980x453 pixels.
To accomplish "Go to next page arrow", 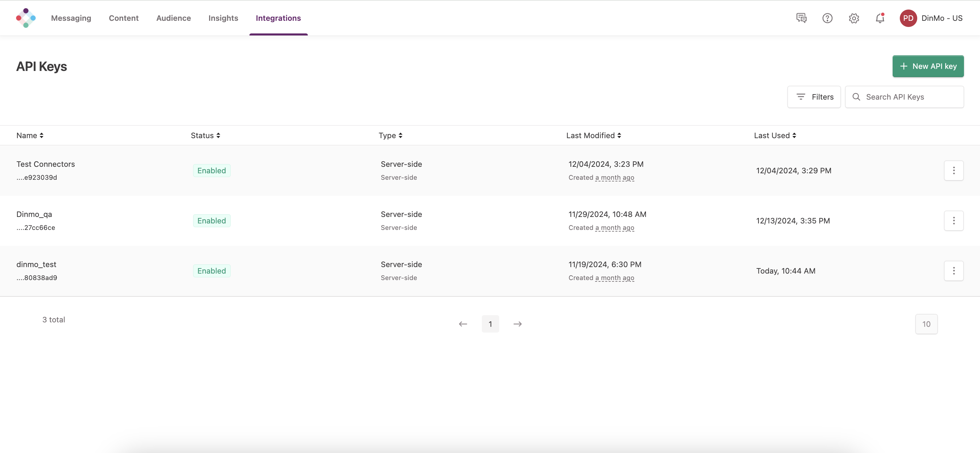I will [x=517, y=324].
